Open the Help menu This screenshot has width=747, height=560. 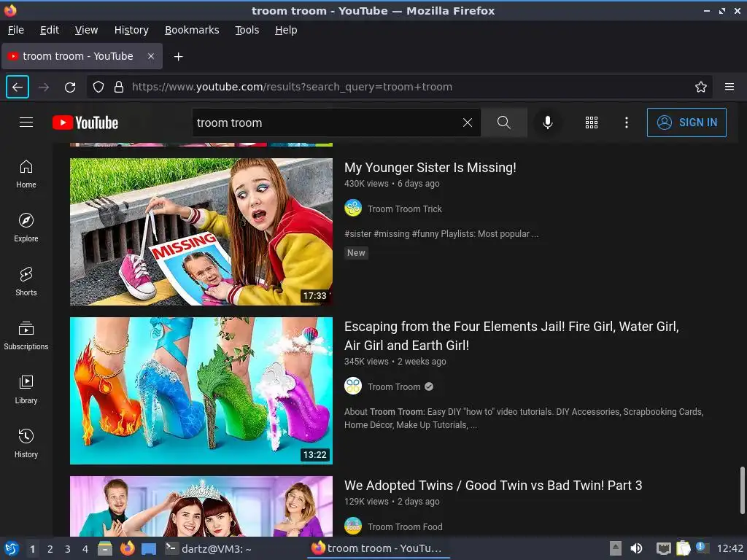click(x=286, y=30)
